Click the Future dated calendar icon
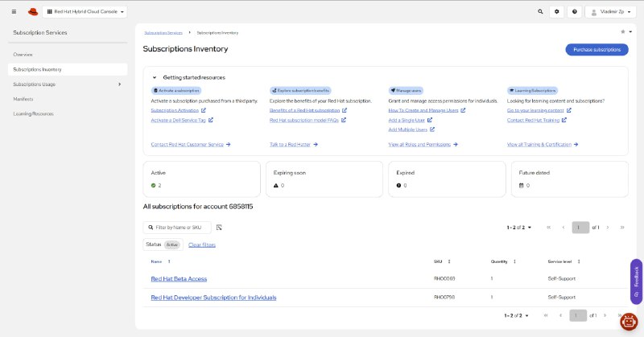Image resolution: width=644 pixels, height=337 pixels. point(521,186)
